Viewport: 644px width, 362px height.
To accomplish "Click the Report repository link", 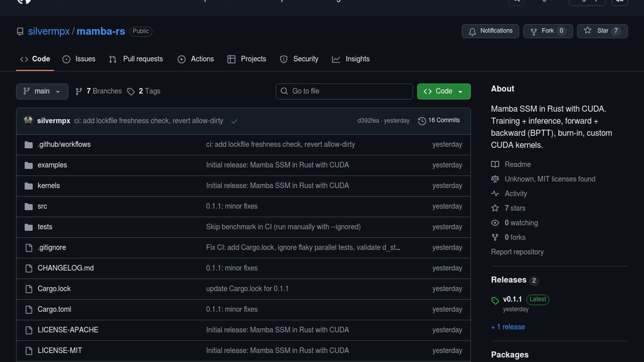I will point(517,252).
